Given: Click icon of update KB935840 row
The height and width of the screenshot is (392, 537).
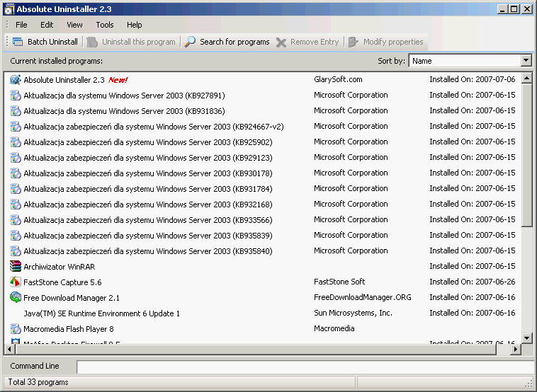Looking at the screenshot, I should [16, 251].
